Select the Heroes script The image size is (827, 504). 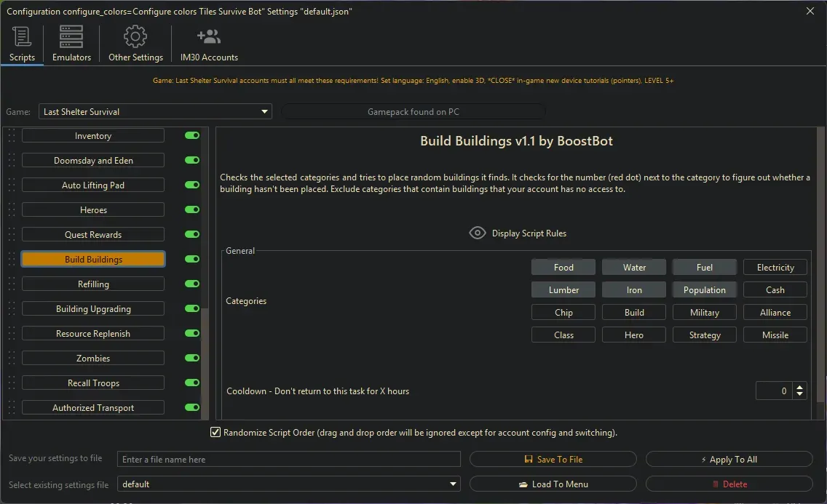(x=93, y=210)
